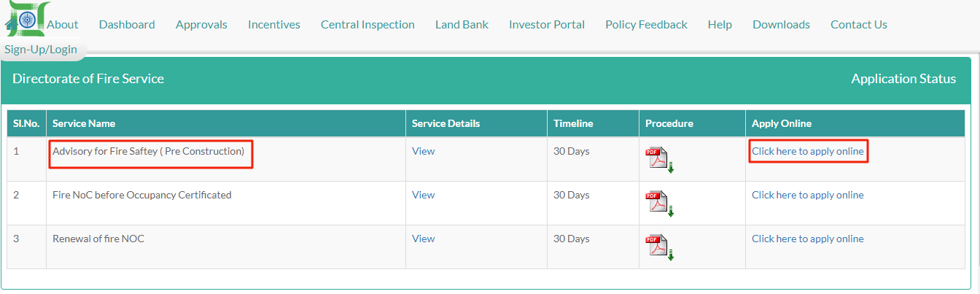Download PDF procedure for Renewal of fire NOC
The height and width of the screenshot is (294, 980).
[658, 247]
